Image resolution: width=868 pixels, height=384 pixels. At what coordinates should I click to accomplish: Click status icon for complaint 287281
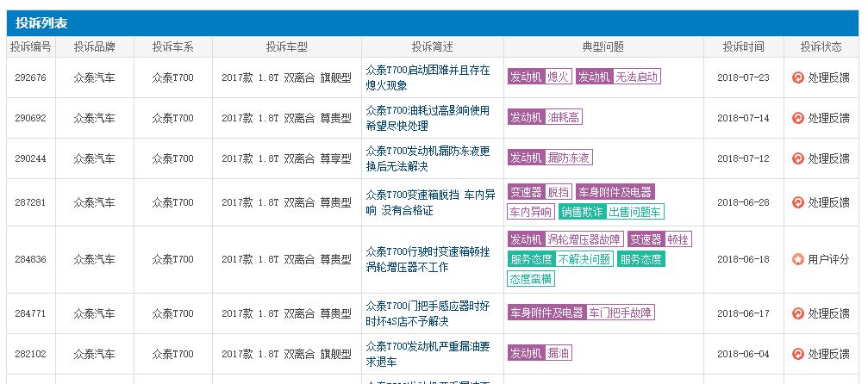(797, 202)
